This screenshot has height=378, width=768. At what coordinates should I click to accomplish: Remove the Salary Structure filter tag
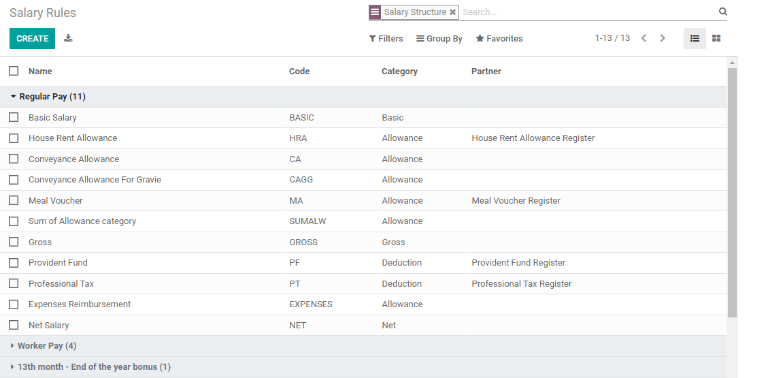tap(453, 12)
